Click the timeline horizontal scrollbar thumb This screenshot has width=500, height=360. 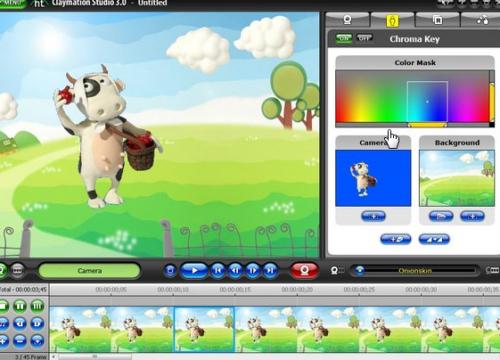coord(95,357)
